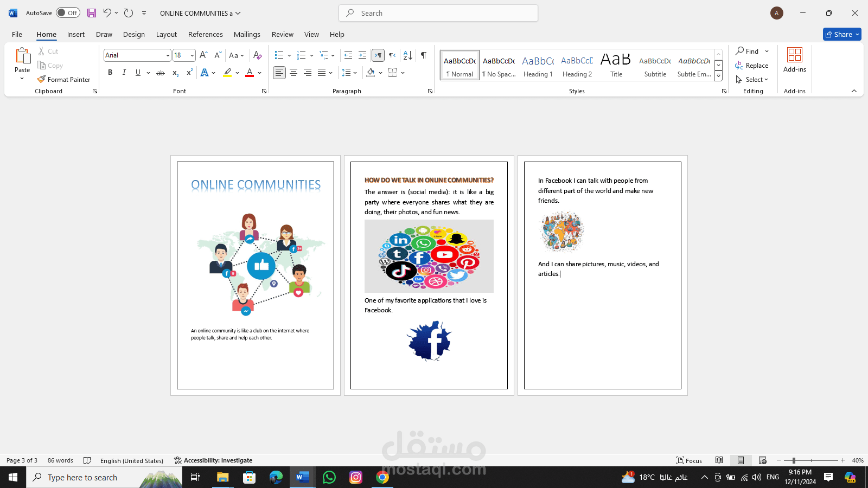This screenshot has width=868, height=488.
Task: Click Replace in the Editing group
Action: tap(752, 65)
